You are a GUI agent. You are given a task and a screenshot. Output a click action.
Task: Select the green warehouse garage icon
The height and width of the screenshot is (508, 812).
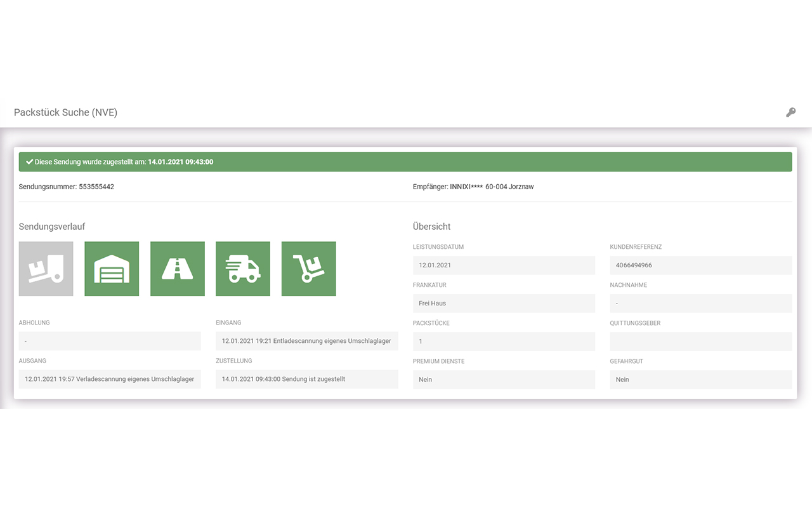pyautogui.click(x=112, y=269)
